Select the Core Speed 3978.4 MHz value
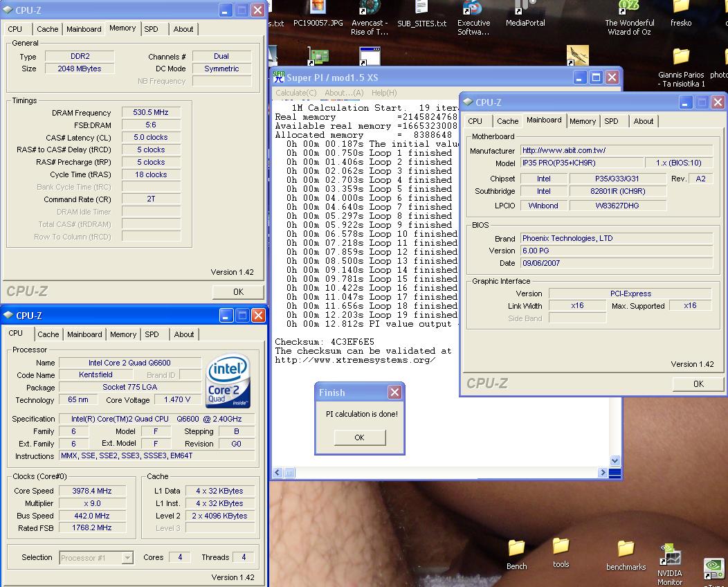The width and height of the screenshot is (728, 587). click(x=92, y=491)
